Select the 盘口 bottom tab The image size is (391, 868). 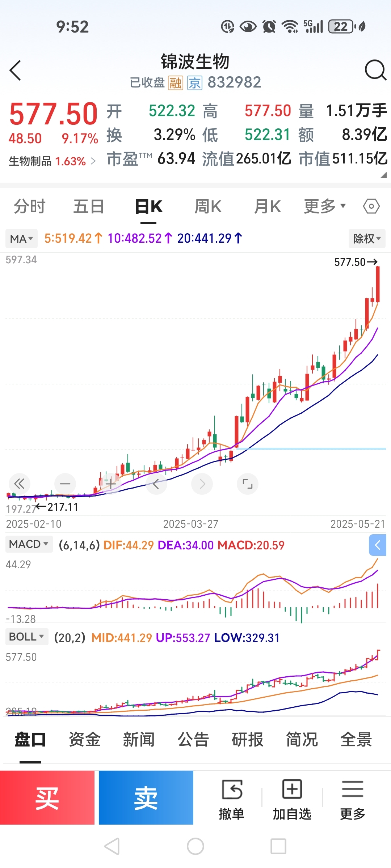click(x=30, y=739)
